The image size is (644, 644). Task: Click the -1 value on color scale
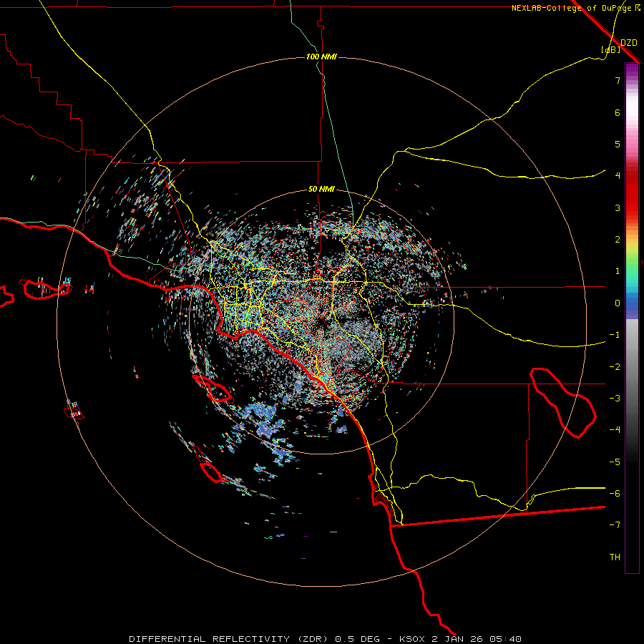pyautogui.click(x=615, y=335)
